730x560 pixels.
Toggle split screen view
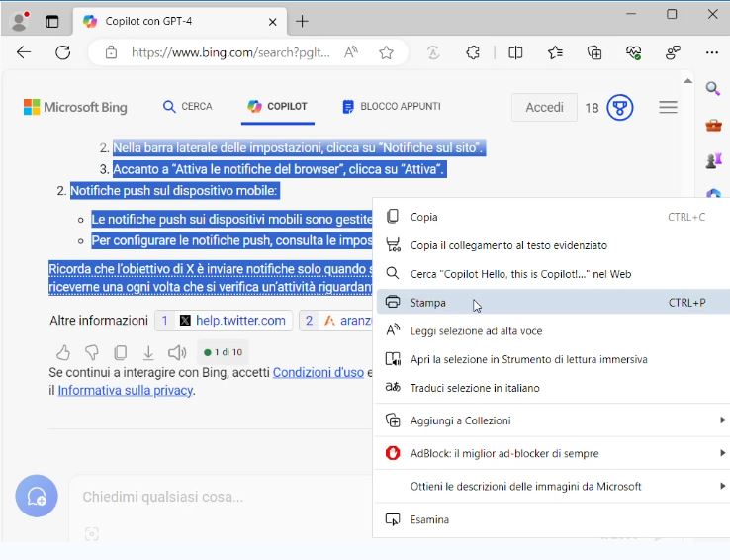515,52
